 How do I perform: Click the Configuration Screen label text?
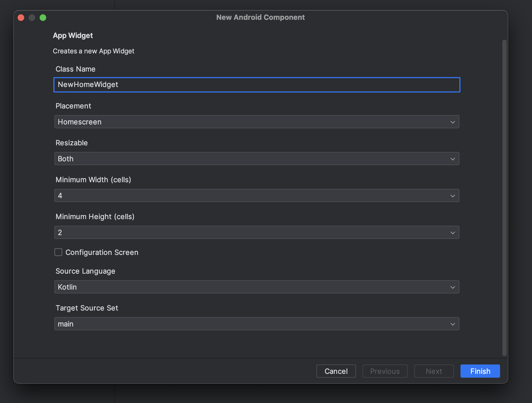(102, 252)
